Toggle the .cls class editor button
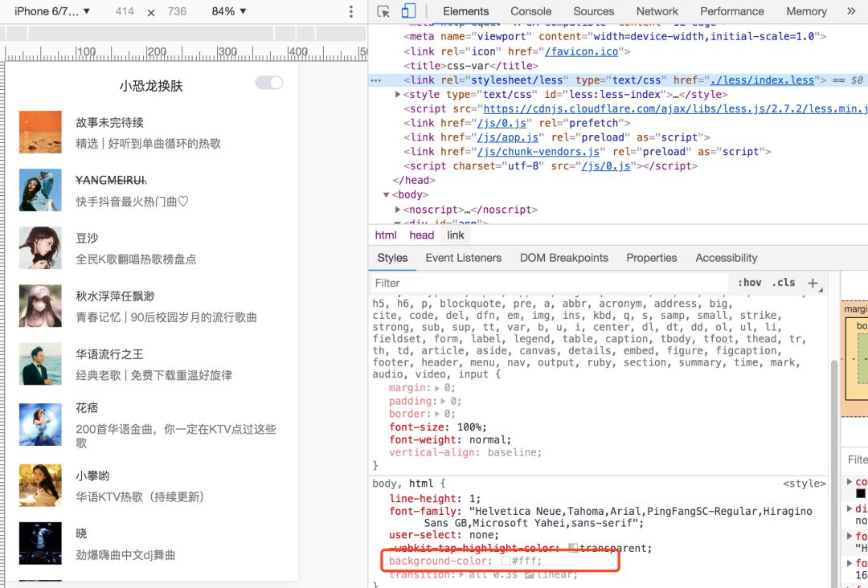Screen dimensions: 868x588 coord(784,283)
